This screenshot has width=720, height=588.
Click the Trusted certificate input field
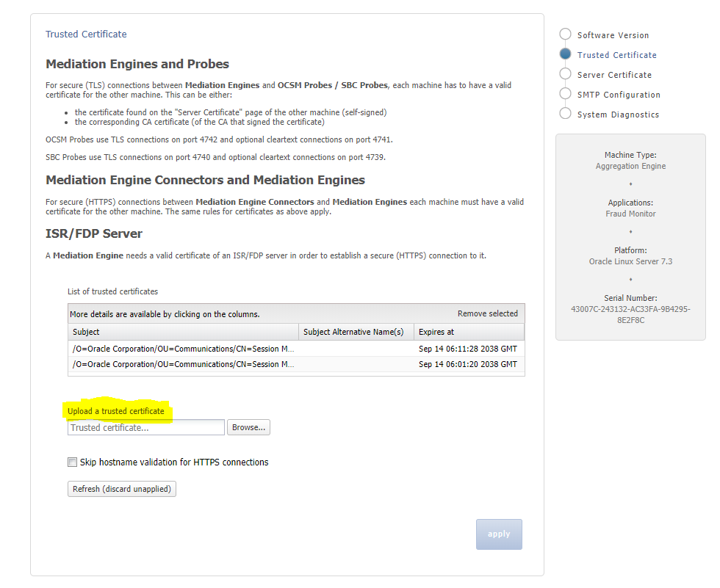[145, 427]
